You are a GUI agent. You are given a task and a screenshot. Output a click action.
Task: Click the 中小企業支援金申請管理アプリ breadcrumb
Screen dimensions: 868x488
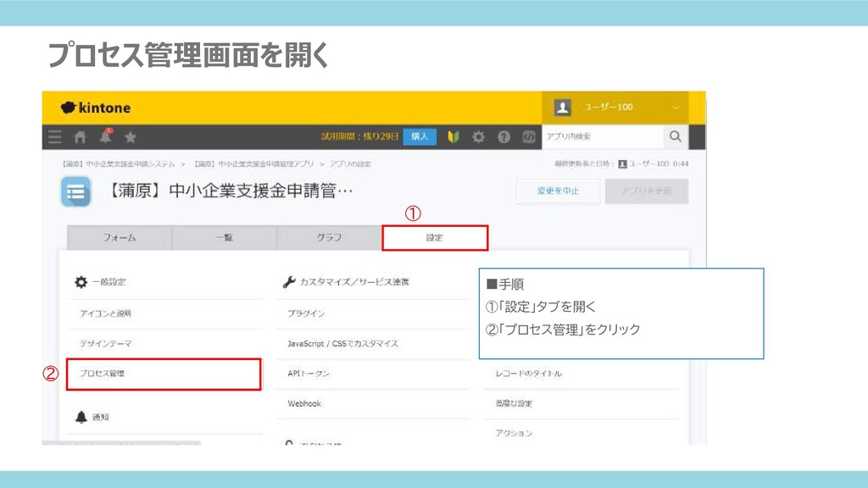coord(254,164)
